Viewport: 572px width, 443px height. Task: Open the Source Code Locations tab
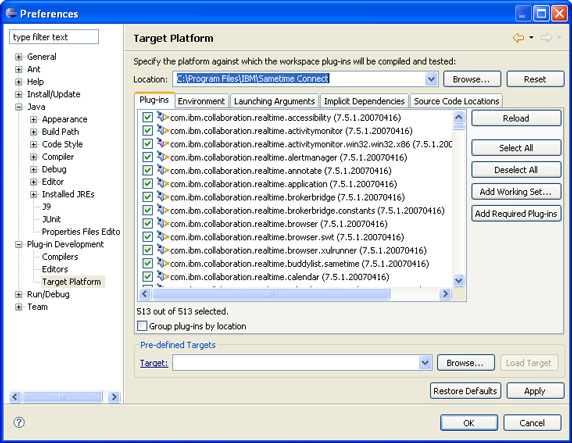click(x=456, y=101)
